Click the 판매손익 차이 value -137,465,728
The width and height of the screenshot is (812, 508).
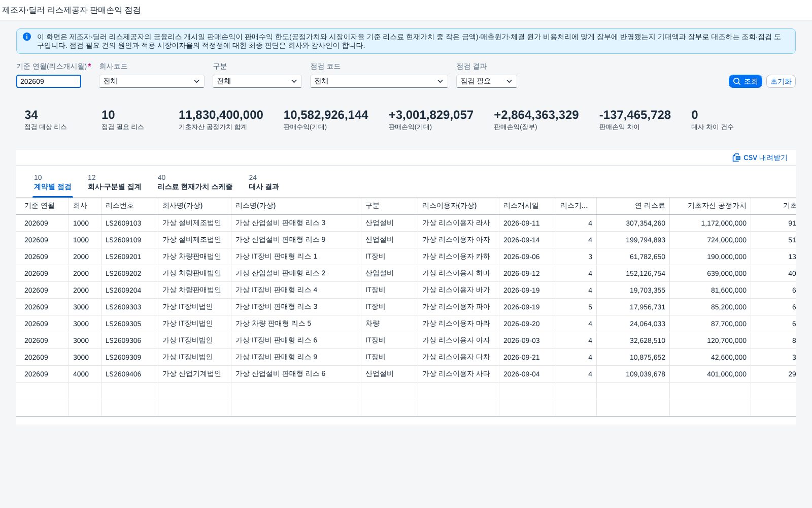pyautogui.click(x=635, y=115)
